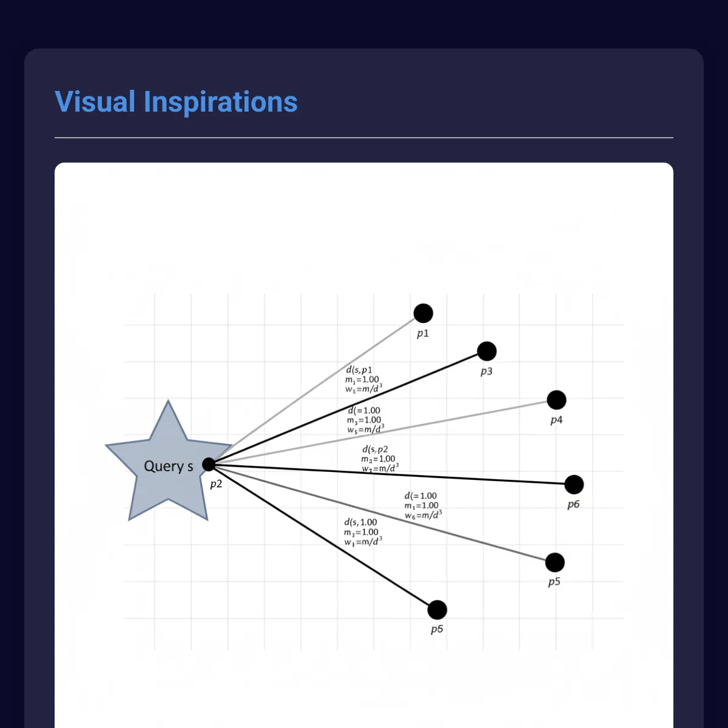Click the "p6" text caption
Screen dimensions: 728x728
[x=573, y=504]
